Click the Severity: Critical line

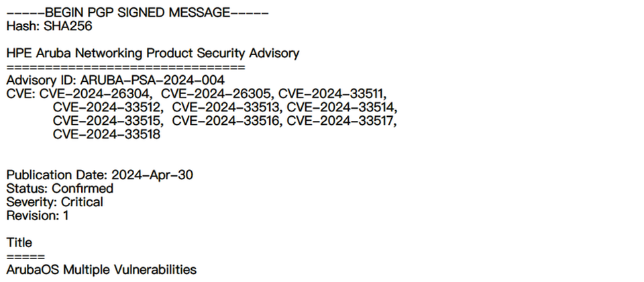click(54, 202)
